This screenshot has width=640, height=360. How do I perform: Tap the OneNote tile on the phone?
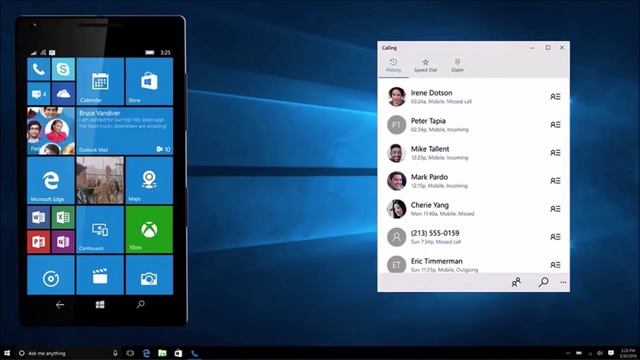pyautogui.click(x=63, y=242)
